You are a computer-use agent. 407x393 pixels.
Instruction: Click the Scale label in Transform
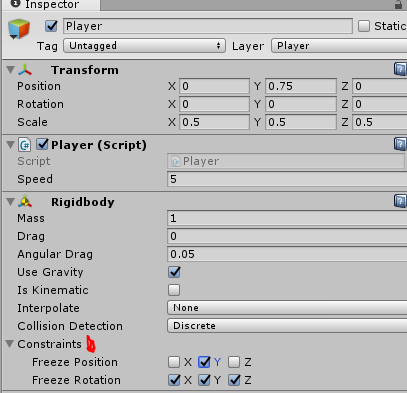[x=32, y=122]
